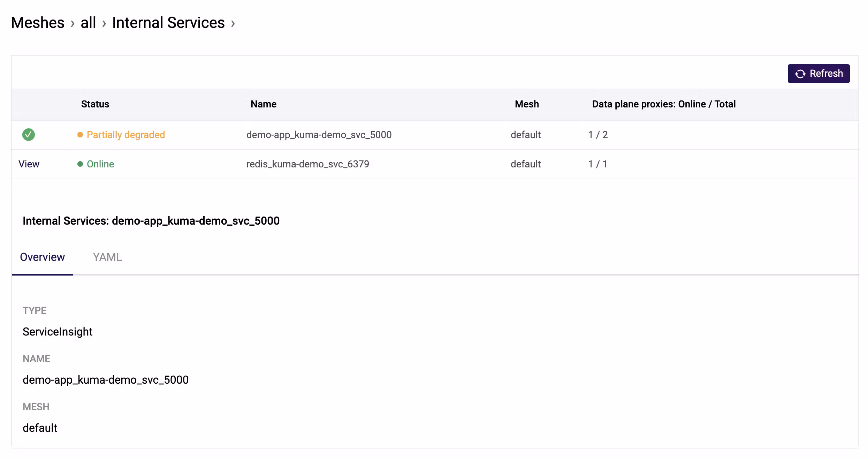868x459 pixels.
Task: Go to Meshes breadcrumb
Action: (38, 23)
